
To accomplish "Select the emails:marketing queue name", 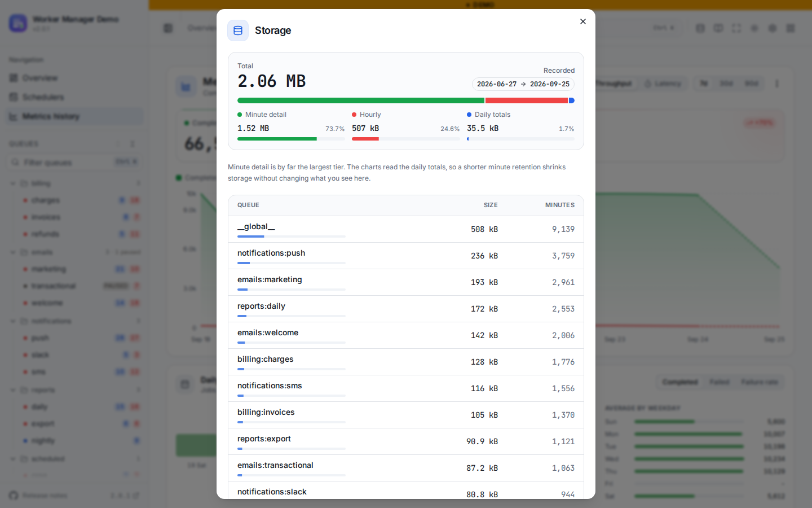I will [270, 279].
